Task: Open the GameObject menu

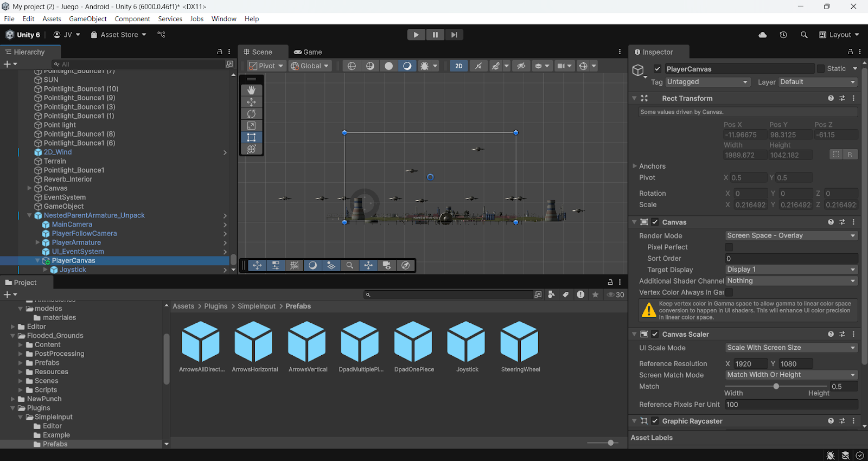Action: [x=88, y=19]
